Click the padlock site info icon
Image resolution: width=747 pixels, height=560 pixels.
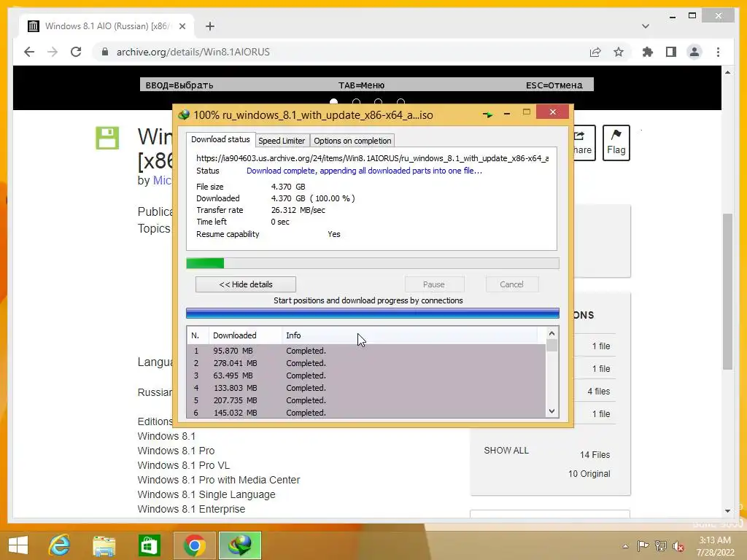coord(105,52)
